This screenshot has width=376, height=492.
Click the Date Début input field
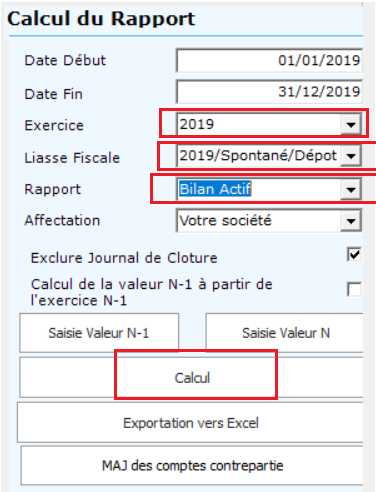point(269,60)
